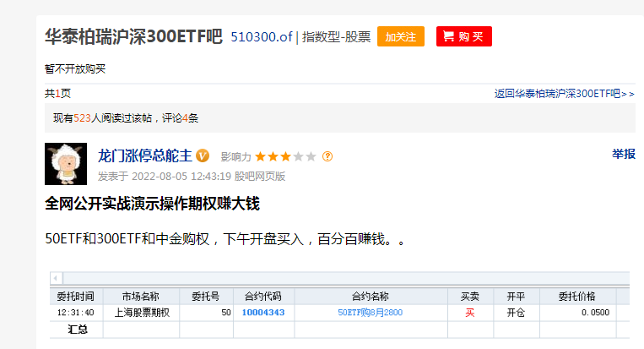Image resolution: width=644 pixels, height=349 pixels.
Task: Click the 委托时间 column header
Action: click(76, 296)
